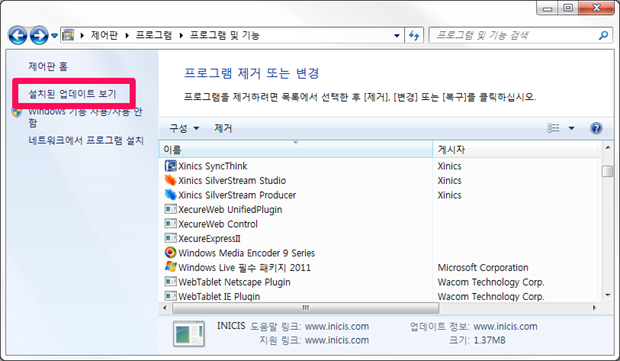620x361 pixels.
Task: Click WebTablet IE Plugin icon
Action: click(x=170, y=296)
